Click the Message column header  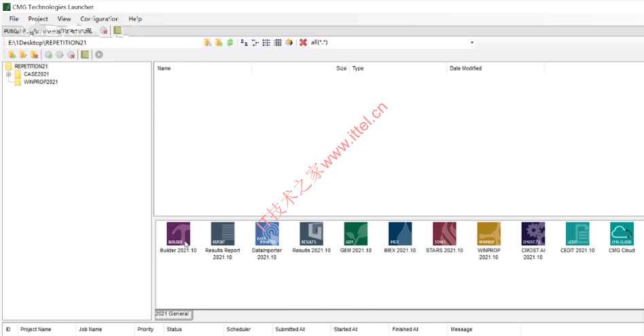click(484, 329)
